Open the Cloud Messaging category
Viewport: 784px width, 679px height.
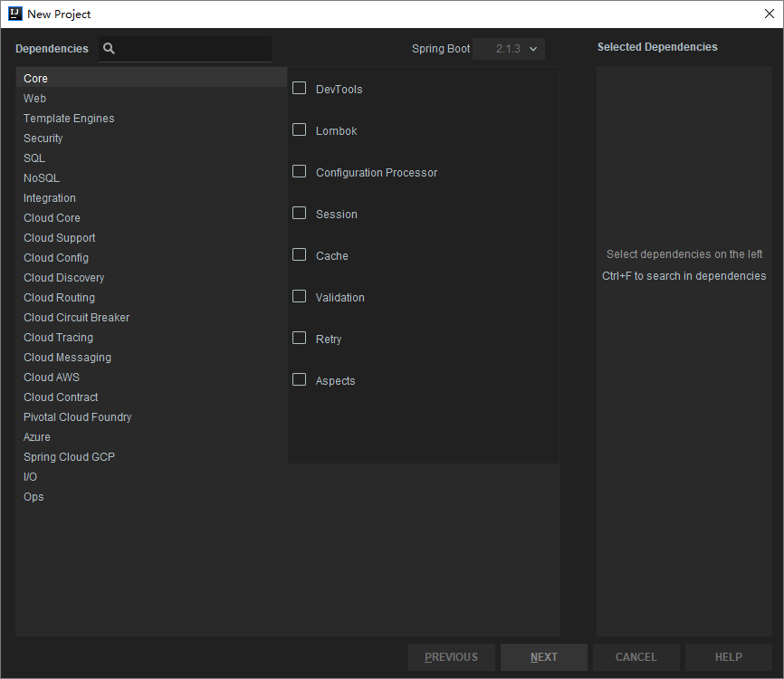coord(151,358)
